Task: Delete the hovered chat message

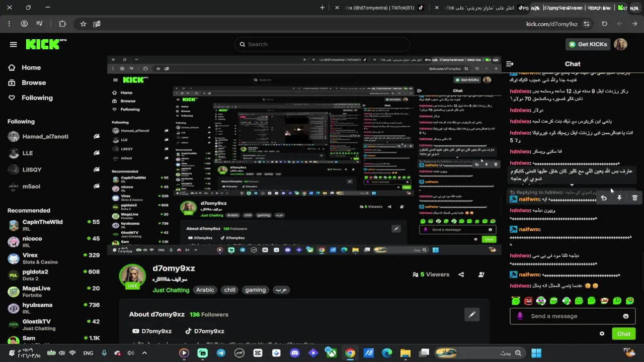Action: (x=634, y=198)
